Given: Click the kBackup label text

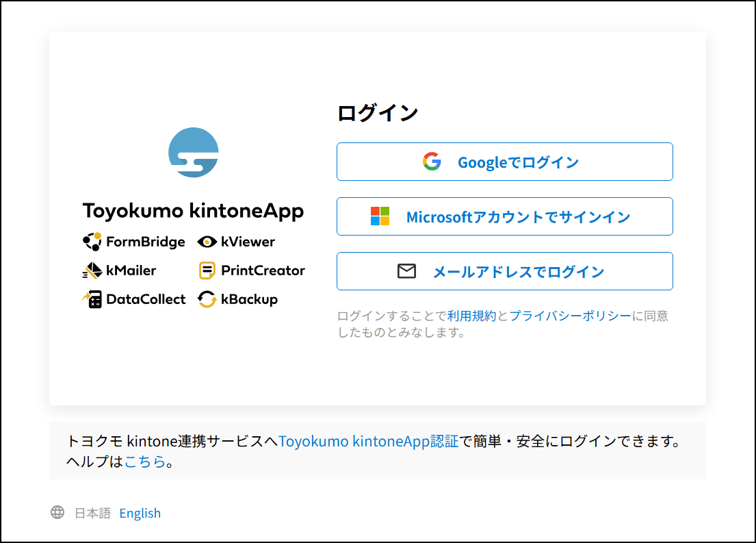Looking at the screenshot, I should pos(249,300).
